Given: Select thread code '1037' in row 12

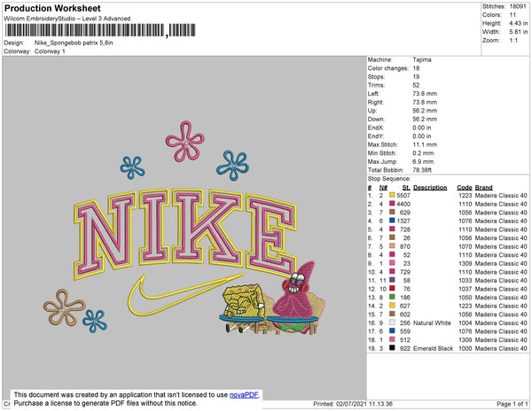Looking at the screenshot, I should click(465, 289).
